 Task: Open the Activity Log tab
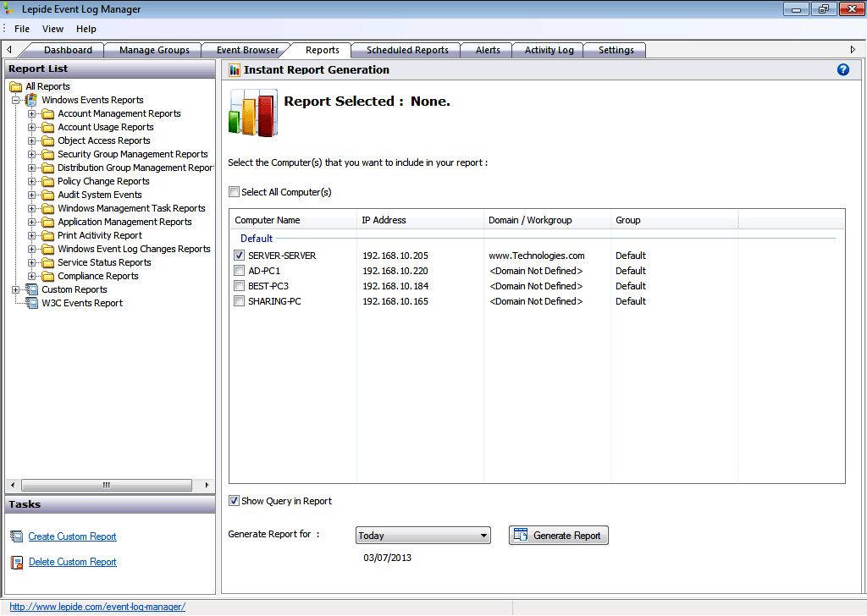click(x=549, y=50)
